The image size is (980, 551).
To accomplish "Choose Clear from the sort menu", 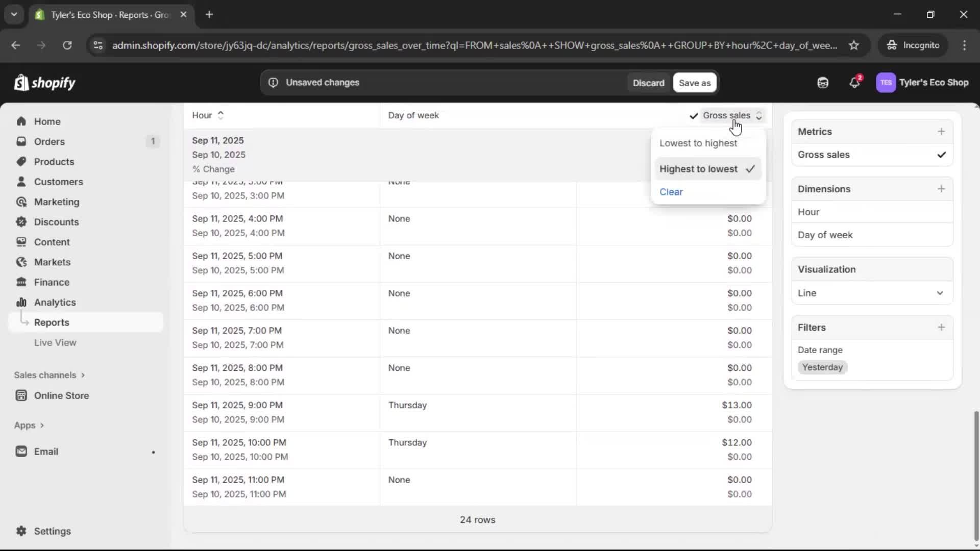I will coord(671,191).
